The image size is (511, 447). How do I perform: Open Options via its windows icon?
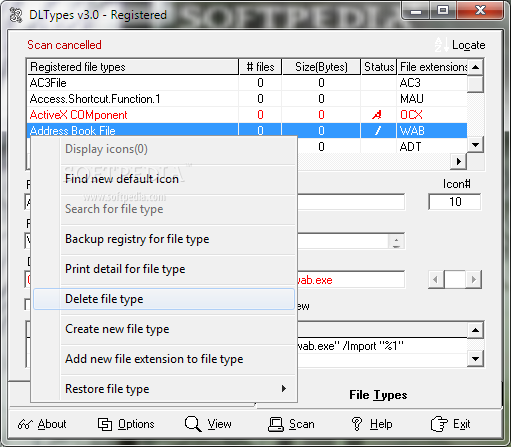(105, 424)
